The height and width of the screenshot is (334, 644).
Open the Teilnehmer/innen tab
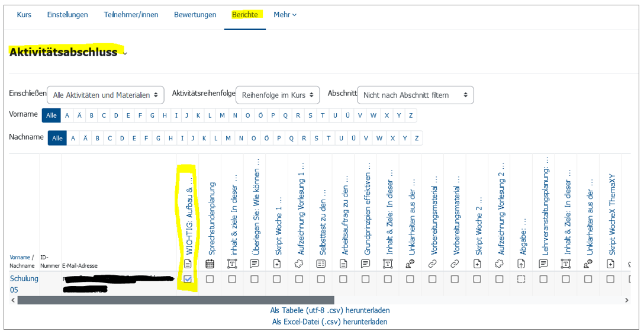(x=131, y=15)
